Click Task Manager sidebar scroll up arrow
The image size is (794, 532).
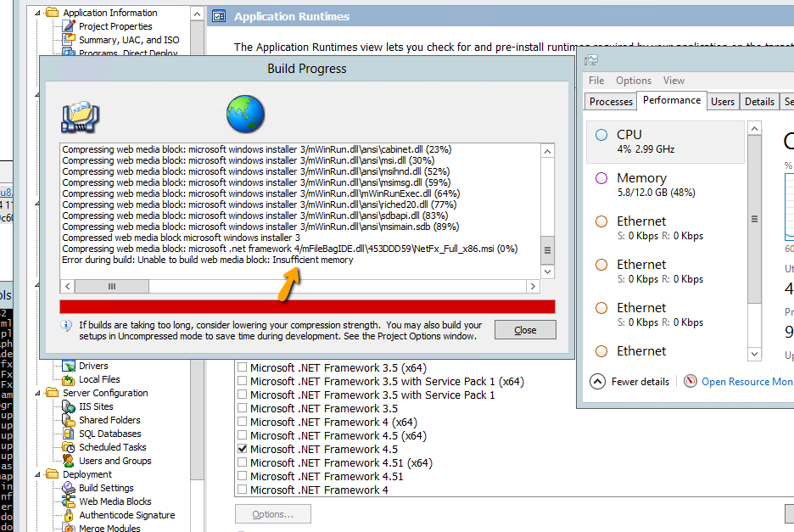coord(754,129)
